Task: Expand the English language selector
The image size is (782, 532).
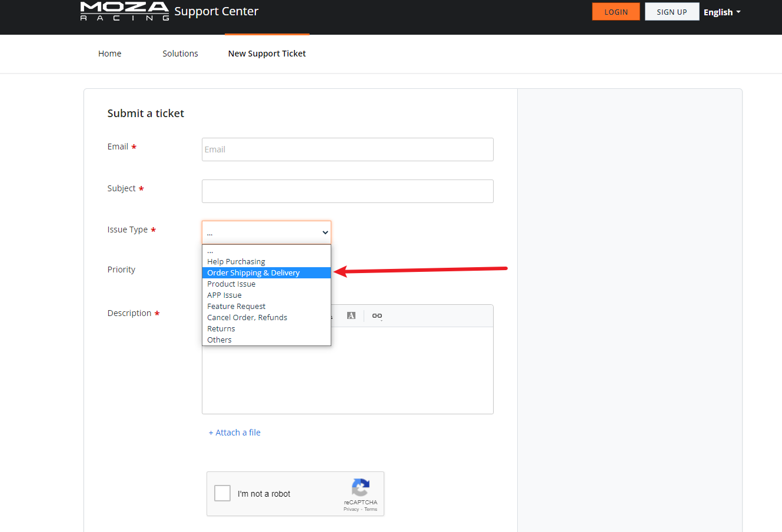Action: pyautogui.click(x=722, y=12)
